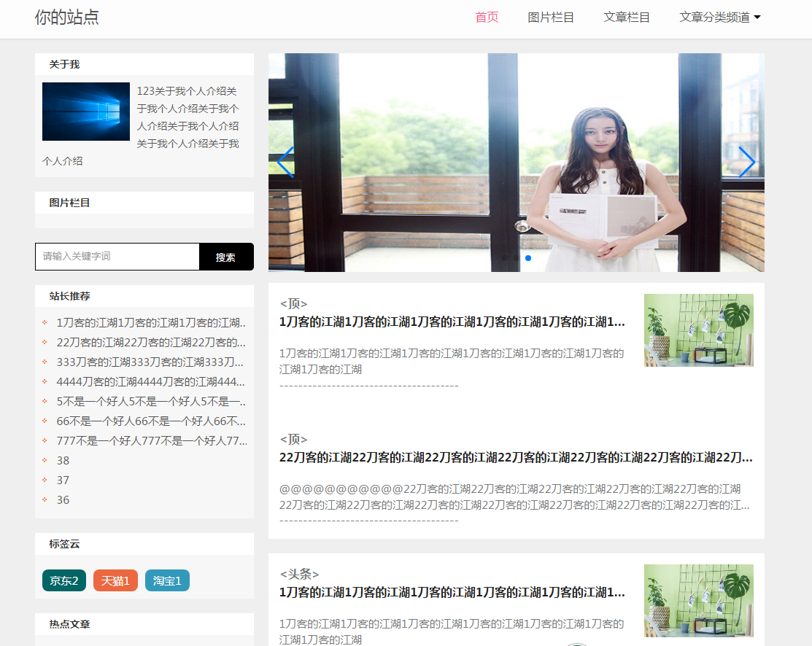Open the recommended item 37
This screenshot has height=646, width=812.
[63, 480]
